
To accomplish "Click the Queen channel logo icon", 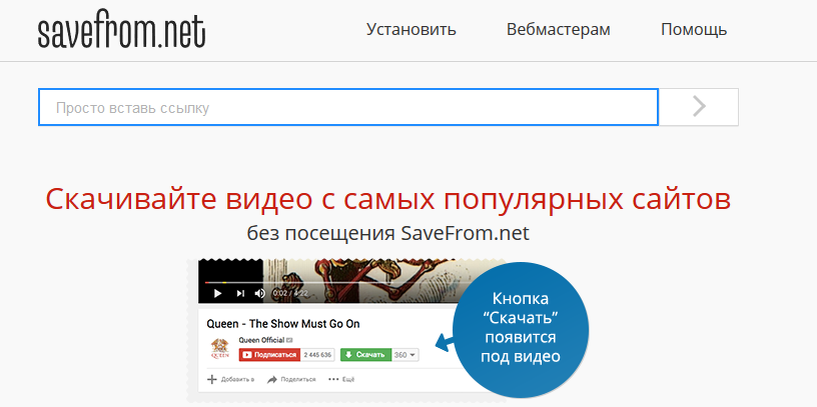I will (x=219, y=348).
